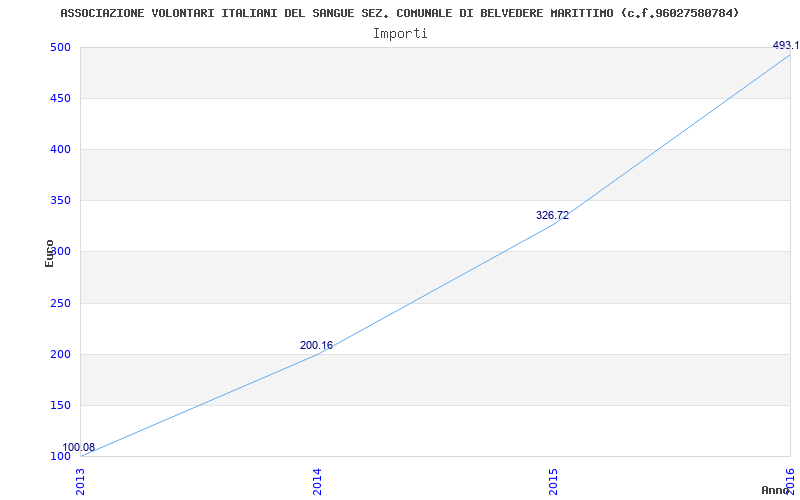
Task: Click the 2014 x-axis year label
Action: point(317,482)
